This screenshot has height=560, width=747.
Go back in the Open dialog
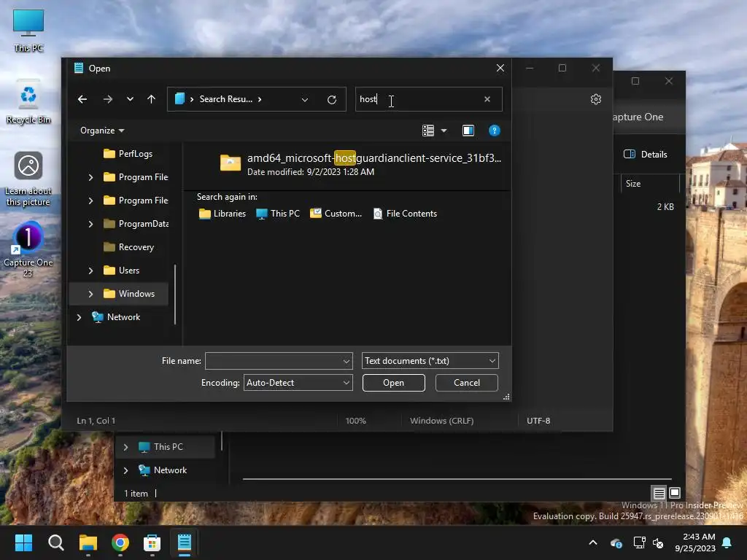click(82, 99)
